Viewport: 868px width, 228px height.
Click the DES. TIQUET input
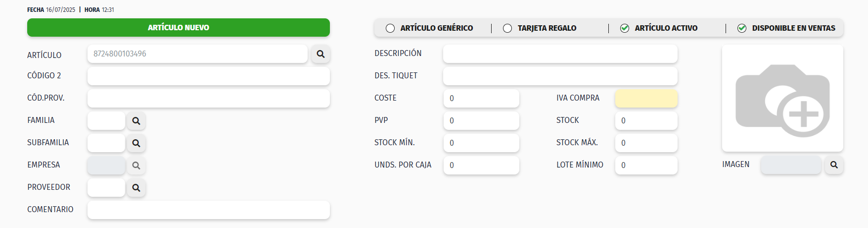[x=560, y=76]
